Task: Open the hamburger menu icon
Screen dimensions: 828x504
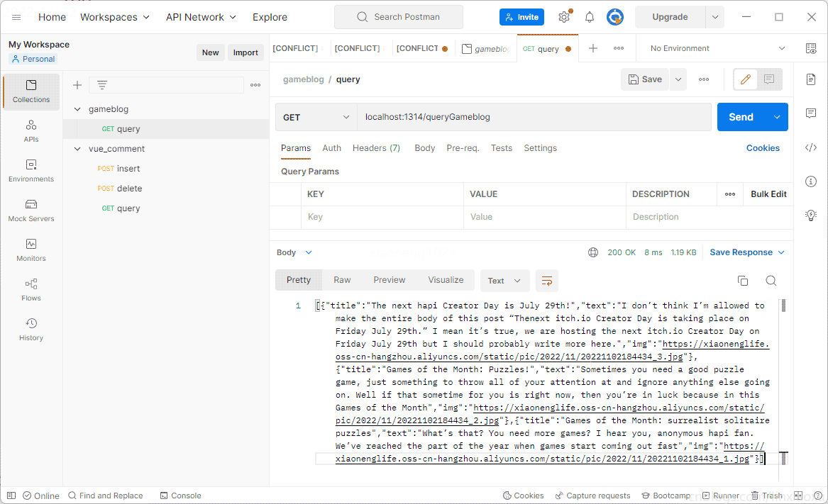Action: (16, 17)
